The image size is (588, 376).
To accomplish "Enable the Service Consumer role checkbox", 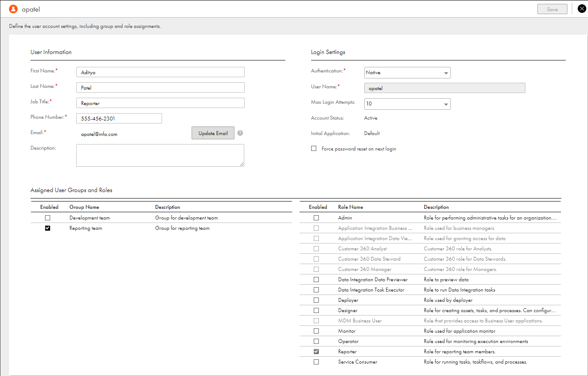I will [x=316, y=362].
